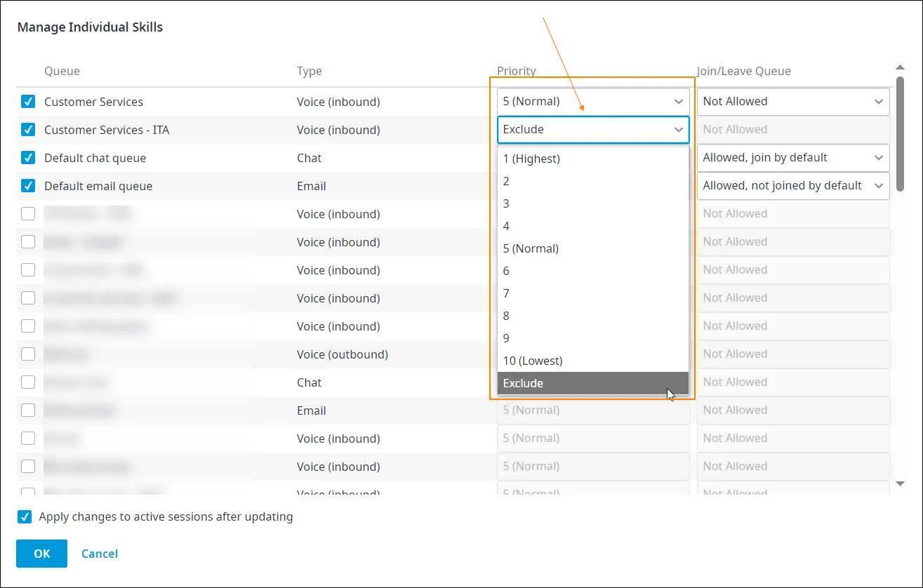Click the scrollbar down arrow
Screen dimensions: 923x588
pos(901,483)
